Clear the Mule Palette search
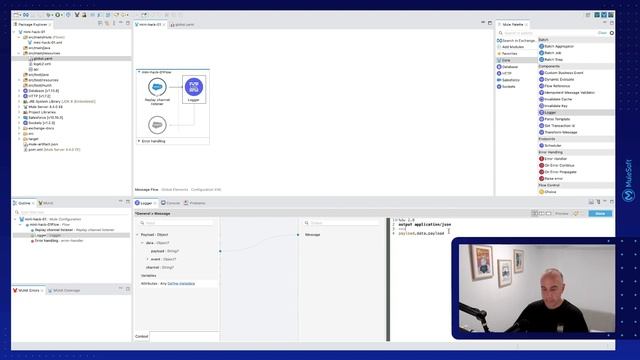 pyautogui.click(x=602, y=33)
